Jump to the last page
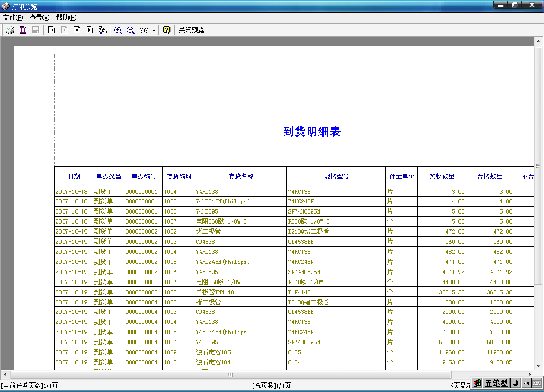The image size is (544, 392). pos(90,30)
